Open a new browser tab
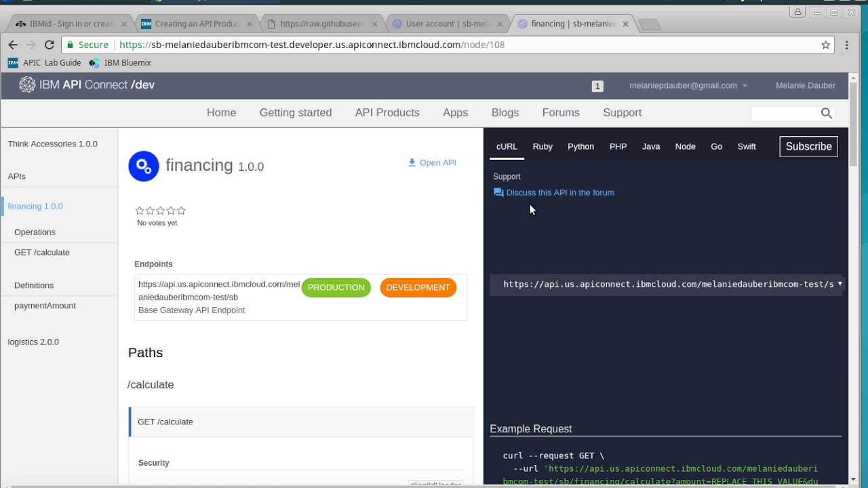The image size is (868, 488). 650,24
